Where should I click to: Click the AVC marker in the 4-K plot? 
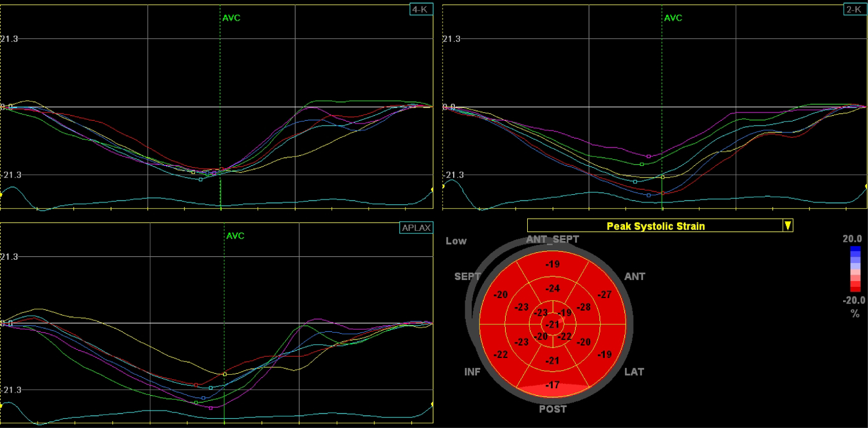pos(231,18)
